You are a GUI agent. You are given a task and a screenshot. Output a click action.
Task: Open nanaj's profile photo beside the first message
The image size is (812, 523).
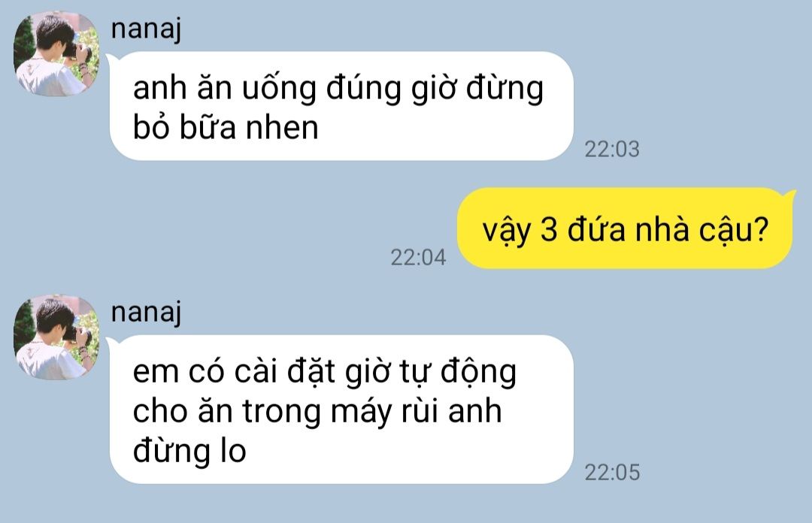(56, 54)
